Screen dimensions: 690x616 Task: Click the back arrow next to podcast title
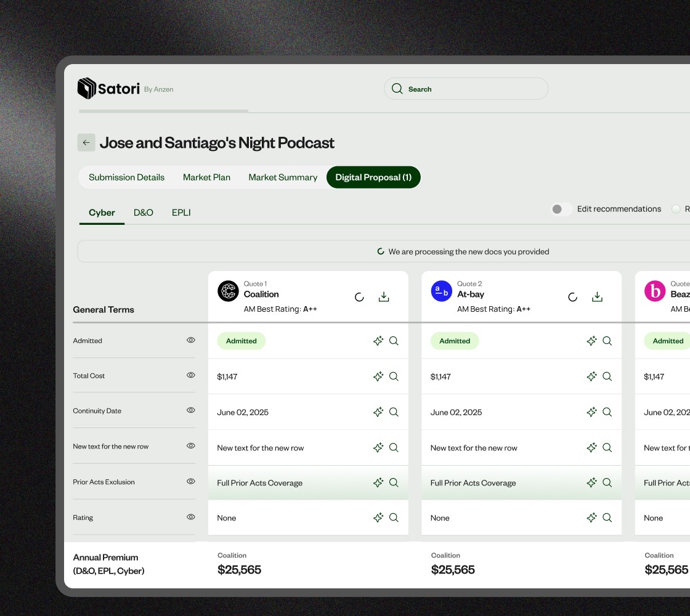86,142
